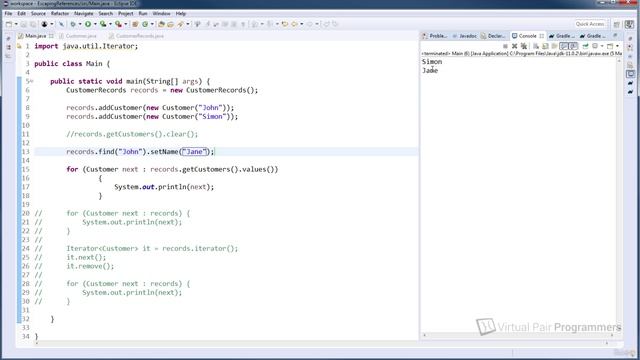Click the Back navigation arrow icon

[294, 24]
